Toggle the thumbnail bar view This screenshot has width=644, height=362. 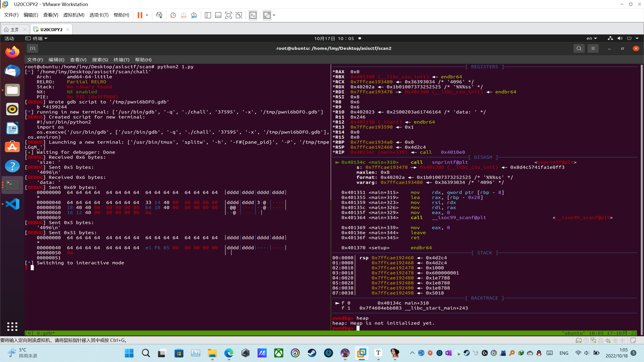(x=218, y=15)
